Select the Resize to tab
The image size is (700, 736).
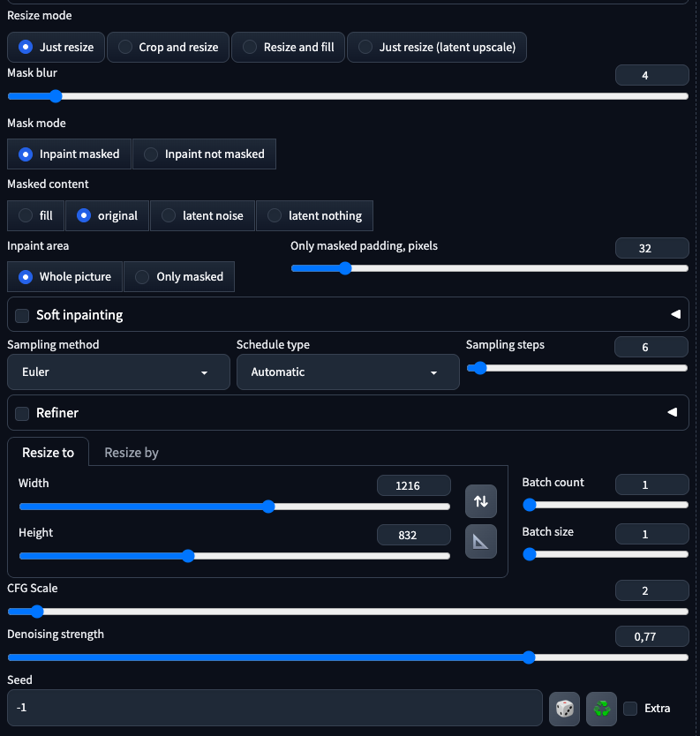coord(49,453)
